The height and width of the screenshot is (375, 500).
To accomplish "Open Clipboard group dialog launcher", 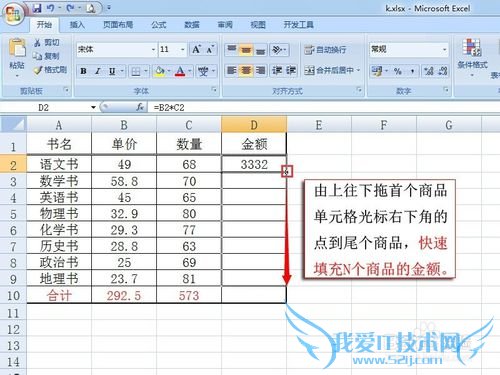I will coord(66,90).
